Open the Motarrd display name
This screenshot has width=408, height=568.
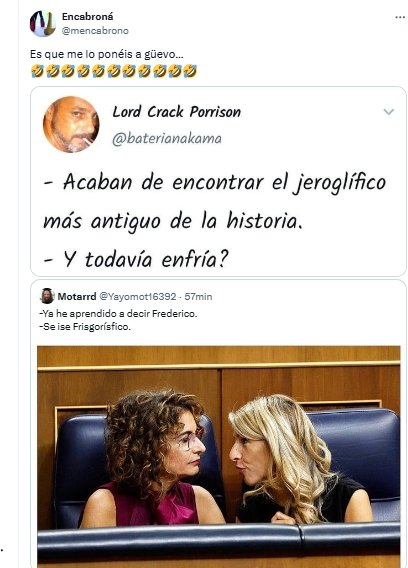(x=77, y=296)
